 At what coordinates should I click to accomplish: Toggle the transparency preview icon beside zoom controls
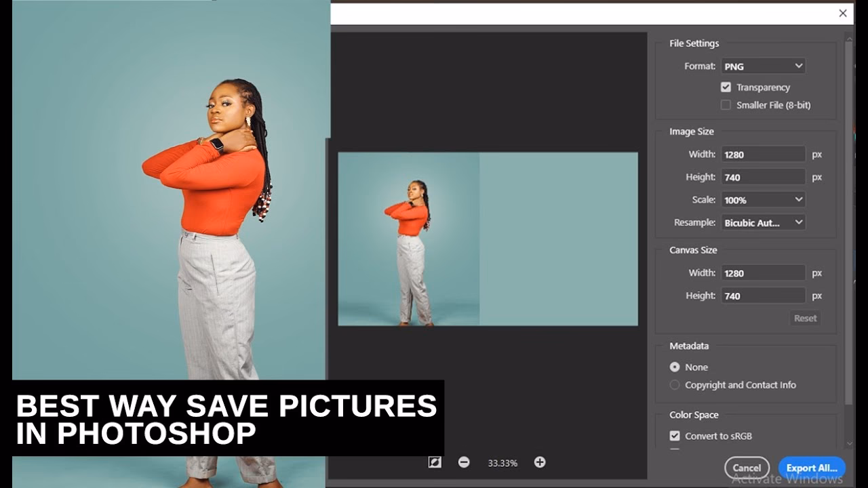[x=435, y=462]
